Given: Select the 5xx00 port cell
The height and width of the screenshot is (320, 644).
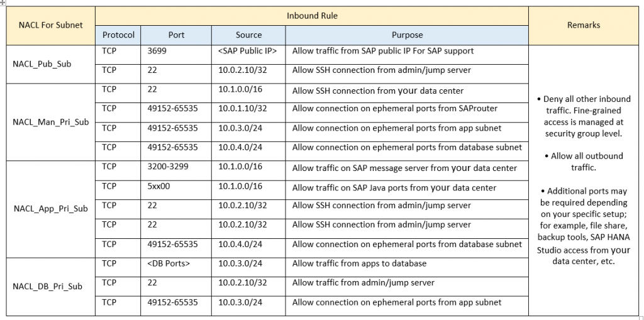Looking at the screenshot, I should coord(176,190).
